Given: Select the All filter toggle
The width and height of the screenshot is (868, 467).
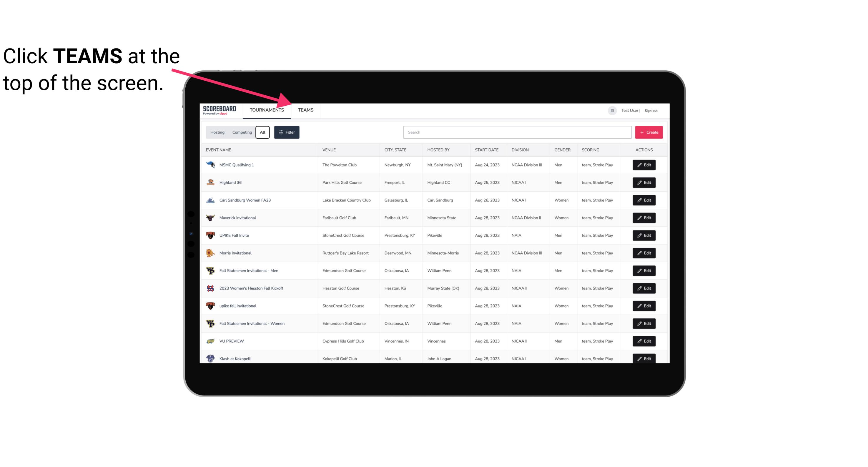Looking at the screenshot, I should click(262, 132).
